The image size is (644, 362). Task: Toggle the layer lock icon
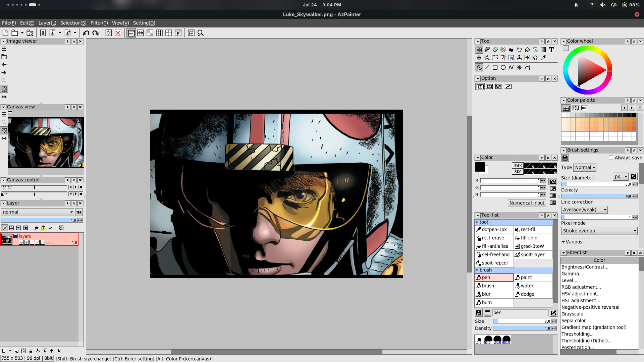coord(43,228)
